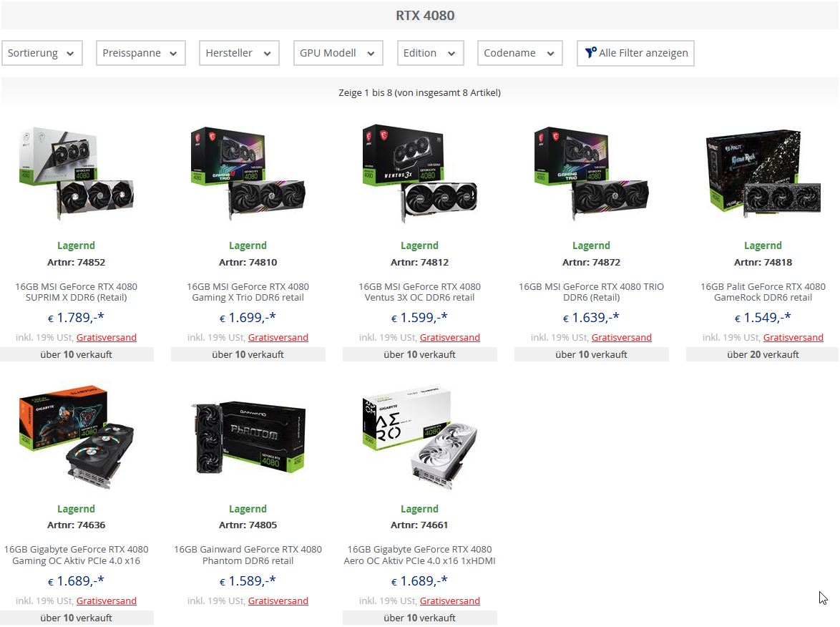Image resolution: width=840 pixels, height=627 pixels.
Task: Expand the Preisspanne dropdown
Action: coord(140,53)
